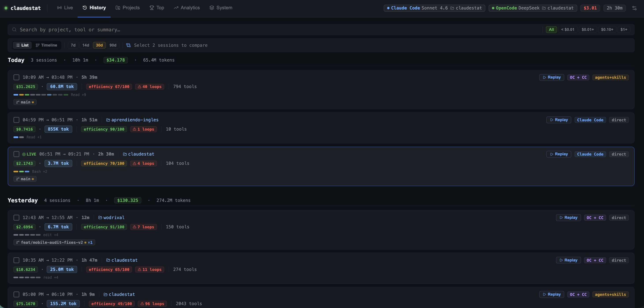Replay the wodrival session
644x308 pixels.
click(568, 218)
